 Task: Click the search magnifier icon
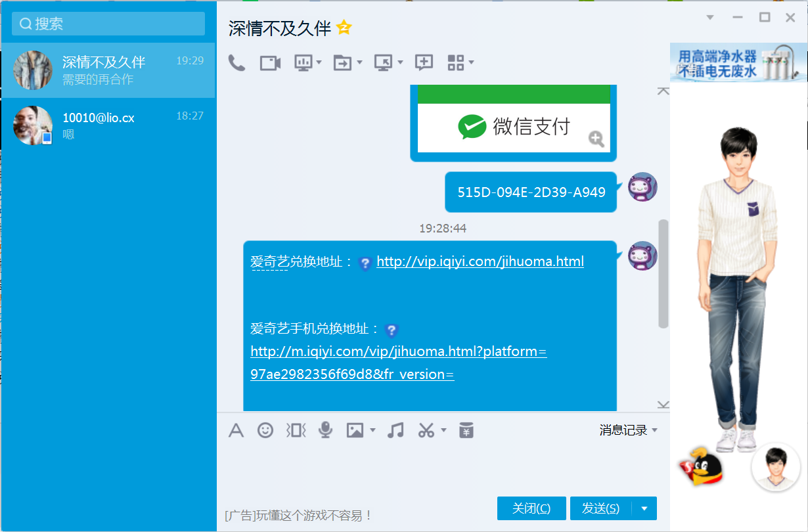tap(26, 24)
